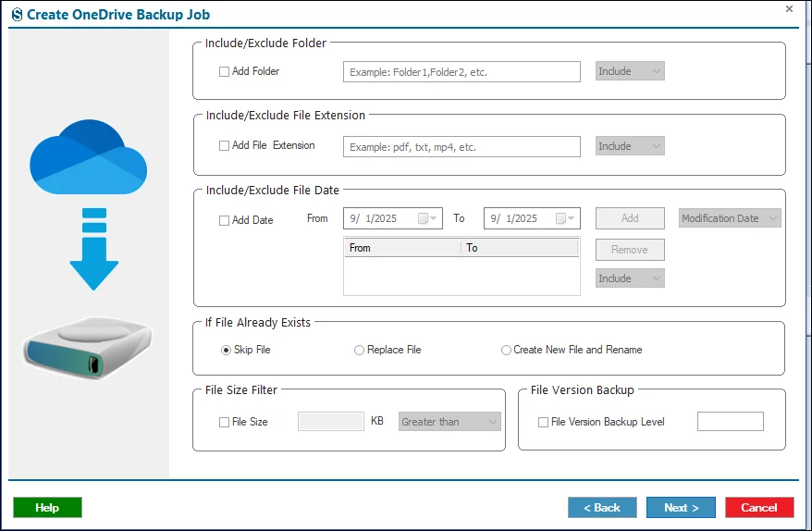Click the Add date button
This screenshot has width=812, height=531.
(630, 218)
